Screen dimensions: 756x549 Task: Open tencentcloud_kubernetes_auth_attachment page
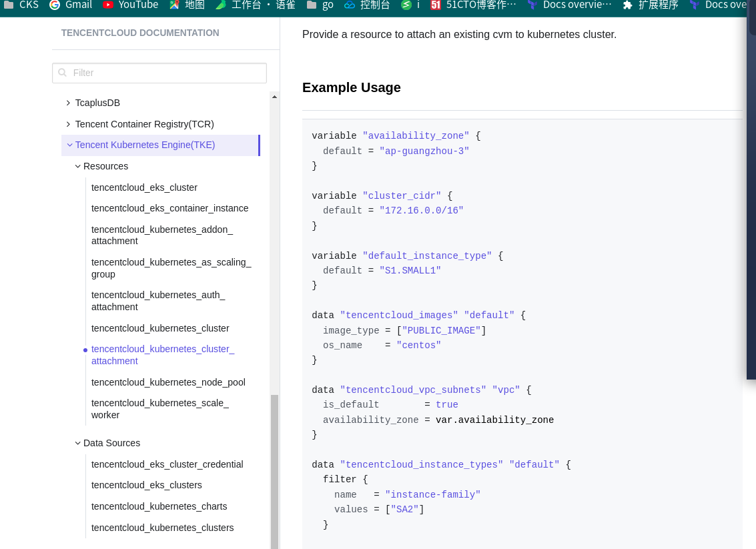tap(158, 301)
